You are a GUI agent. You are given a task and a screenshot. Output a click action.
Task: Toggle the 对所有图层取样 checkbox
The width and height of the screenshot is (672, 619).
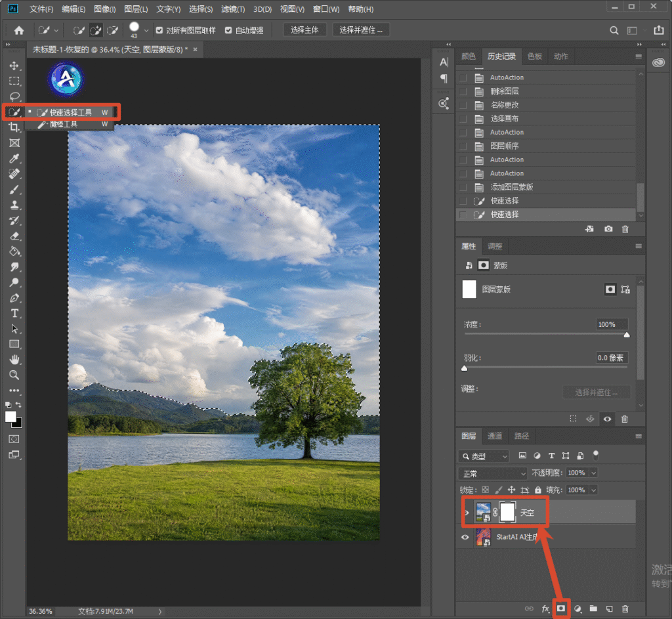point(159,30)
